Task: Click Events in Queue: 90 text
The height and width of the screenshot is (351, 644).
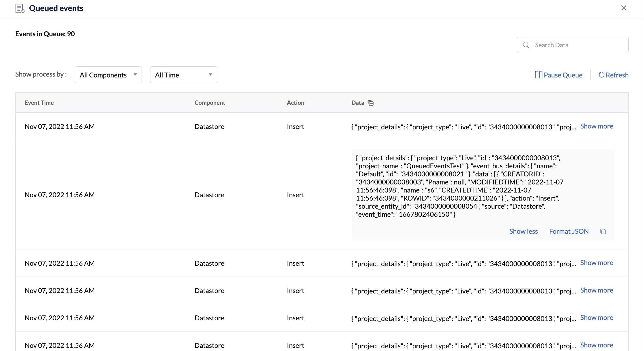Action: [45, 34]
